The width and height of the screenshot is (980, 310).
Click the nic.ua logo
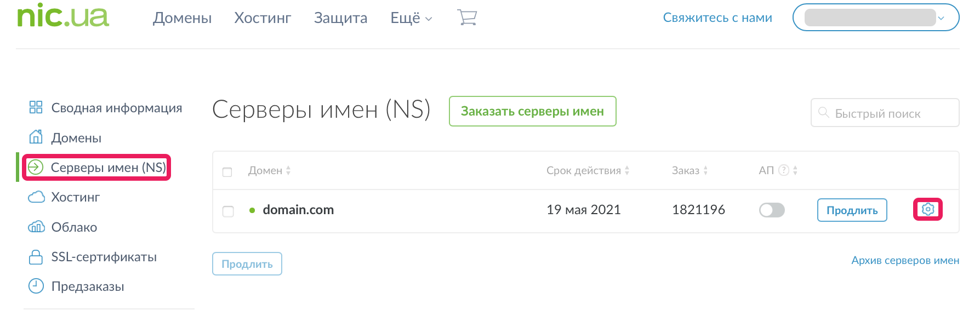63,16
